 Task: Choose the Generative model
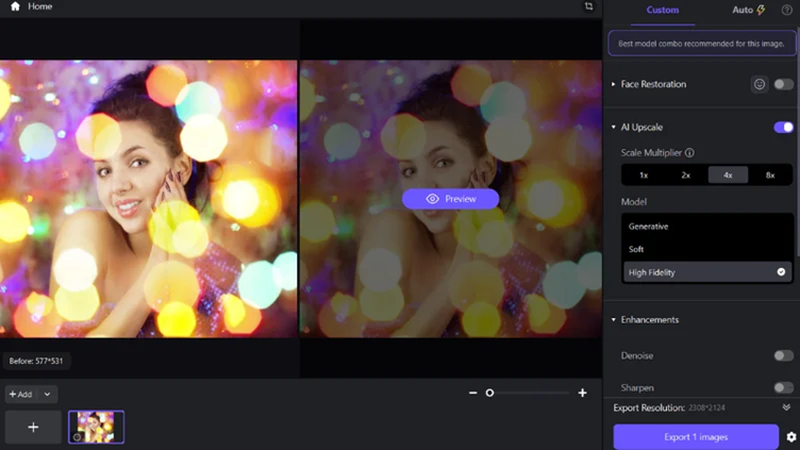click(x=707, y=227)
